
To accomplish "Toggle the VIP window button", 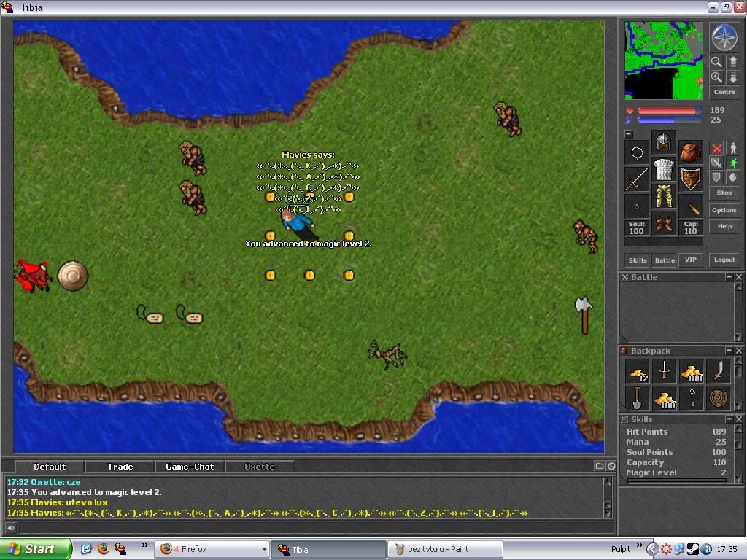I will [691, 260].
